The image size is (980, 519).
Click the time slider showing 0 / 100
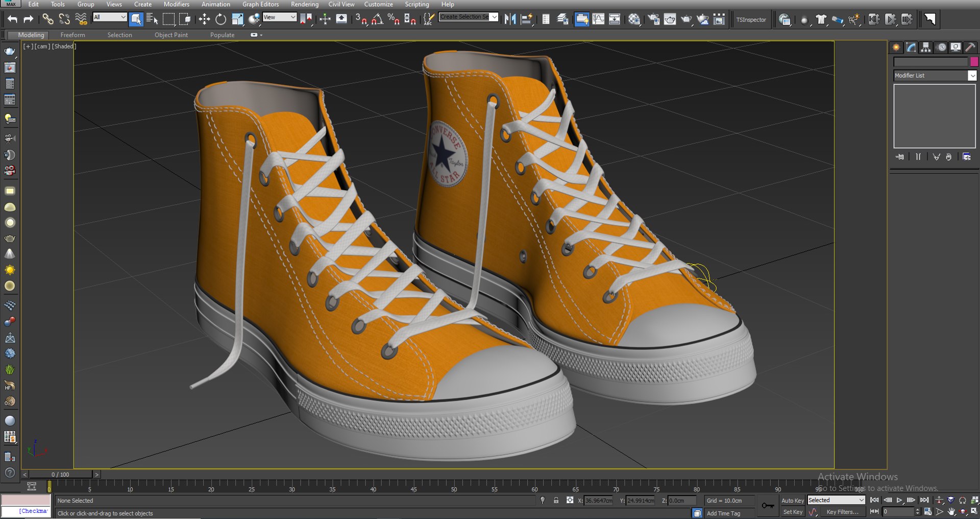coord(60,475)
